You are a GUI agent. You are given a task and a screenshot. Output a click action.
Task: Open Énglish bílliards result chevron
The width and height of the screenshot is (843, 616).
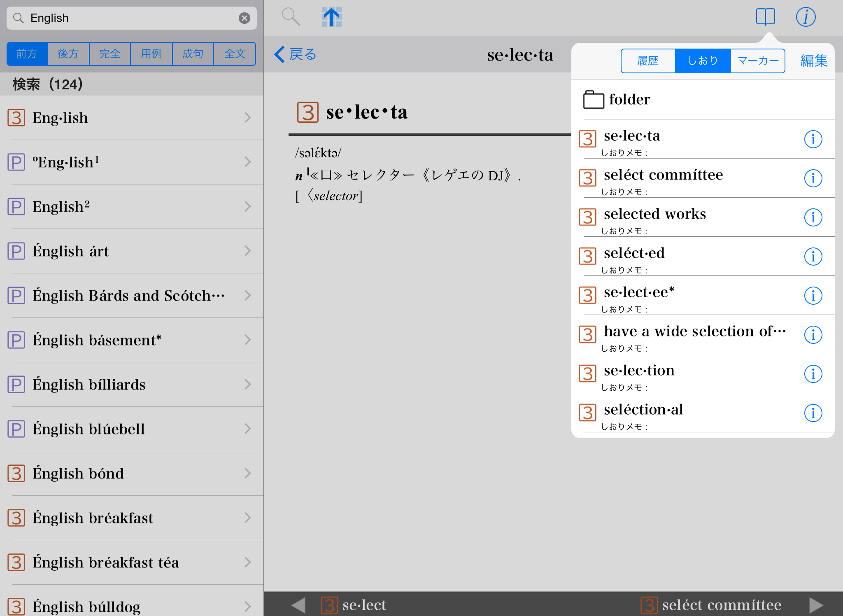(x=247, y=385)
